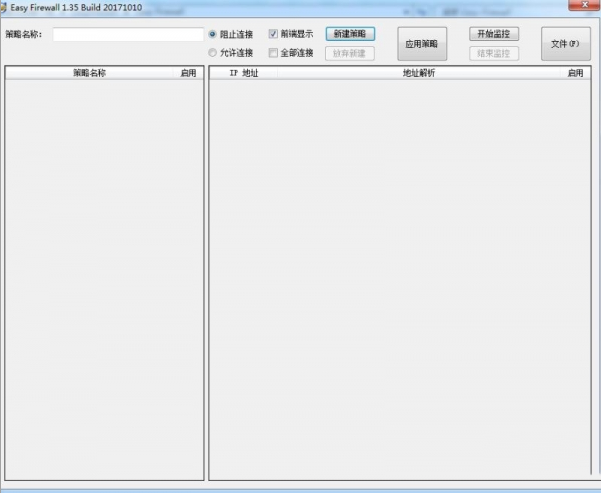Screen dimensions: 601x493
Task: Start monitoring with 开始监控 button
Action: click(x=494, y=34)
